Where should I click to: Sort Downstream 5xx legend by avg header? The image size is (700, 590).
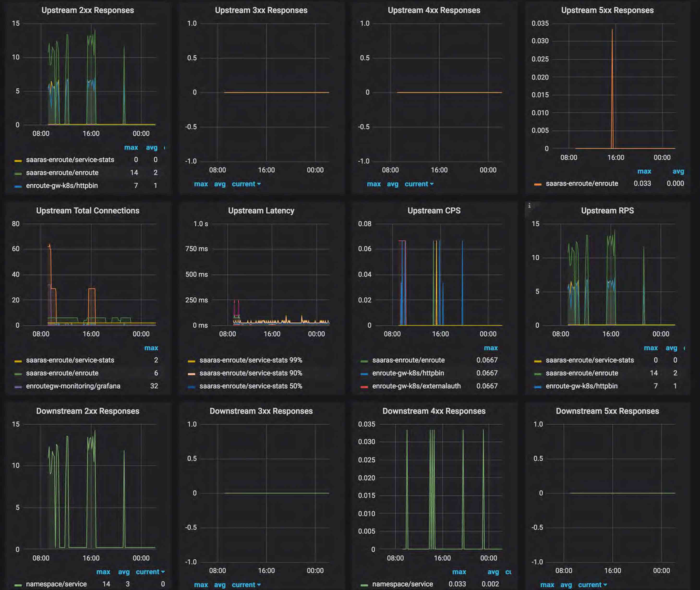click(x=566, y=585)
